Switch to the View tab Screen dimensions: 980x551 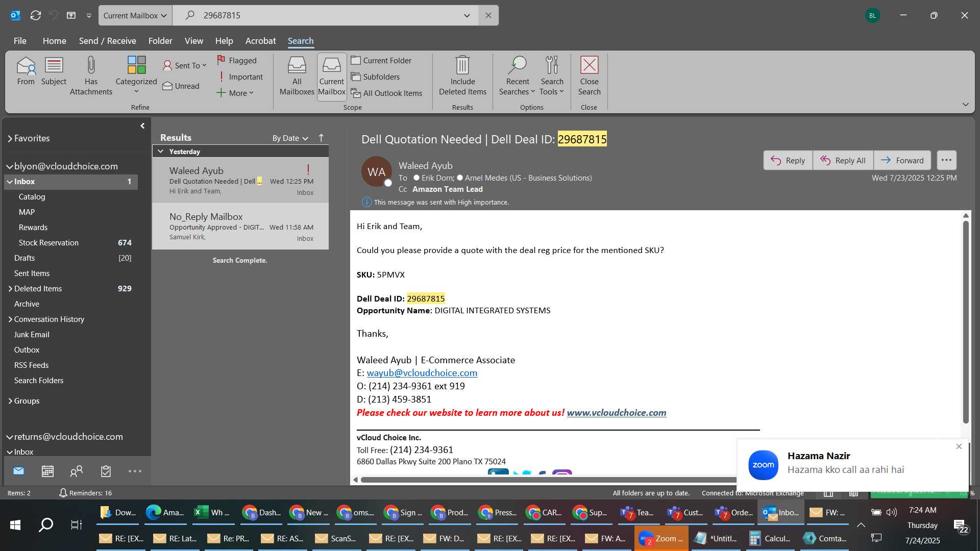[193, 41]
